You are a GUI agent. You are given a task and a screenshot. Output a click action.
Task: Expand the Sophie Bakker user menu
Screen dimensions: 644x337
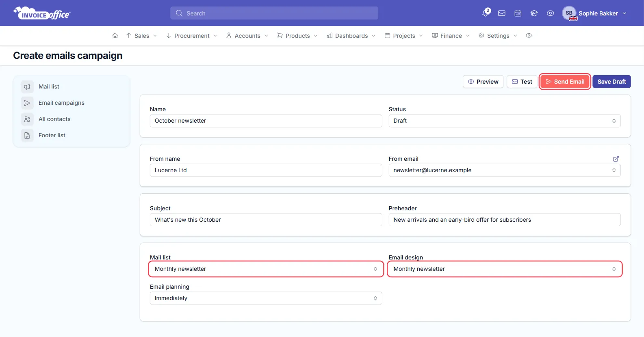(595, 13)
